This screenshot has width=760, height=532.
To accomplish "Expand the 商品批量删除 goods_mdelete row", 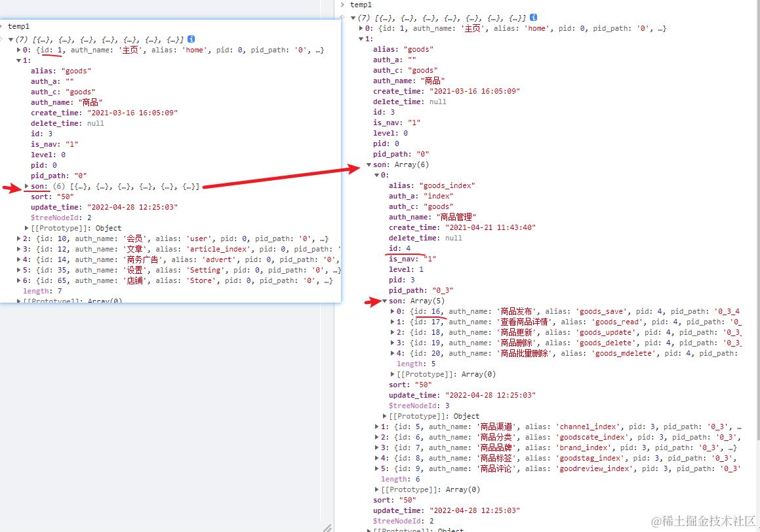I will point(393,353).
